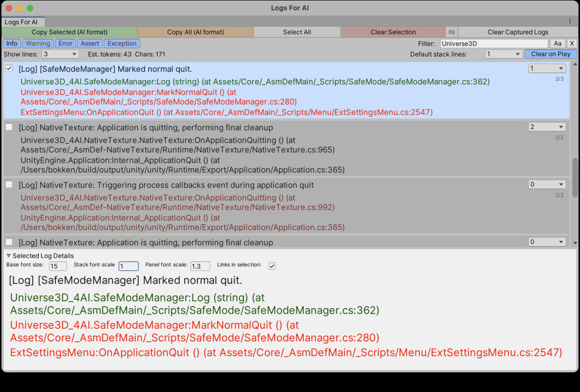Click the log title in Selected Log Details

125,280
